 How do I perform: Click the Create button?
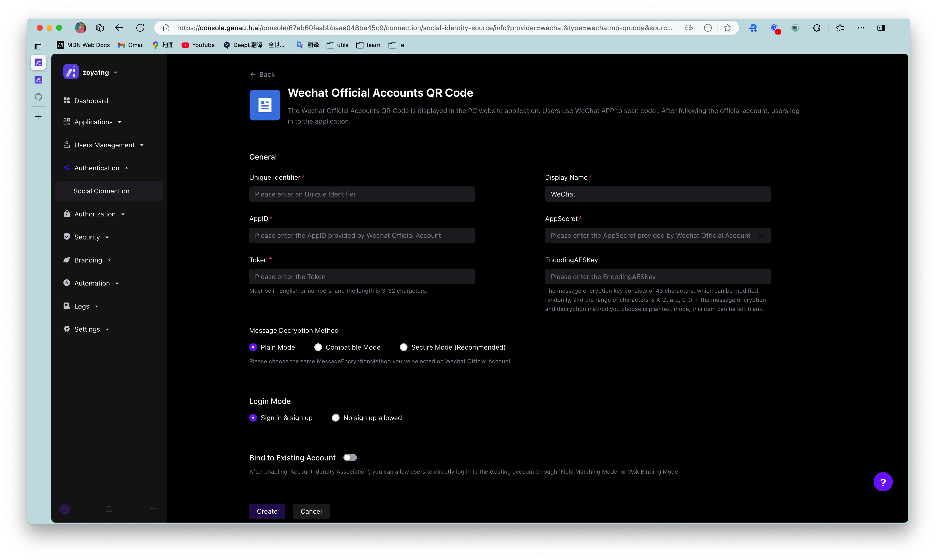[x=267, y=511]
